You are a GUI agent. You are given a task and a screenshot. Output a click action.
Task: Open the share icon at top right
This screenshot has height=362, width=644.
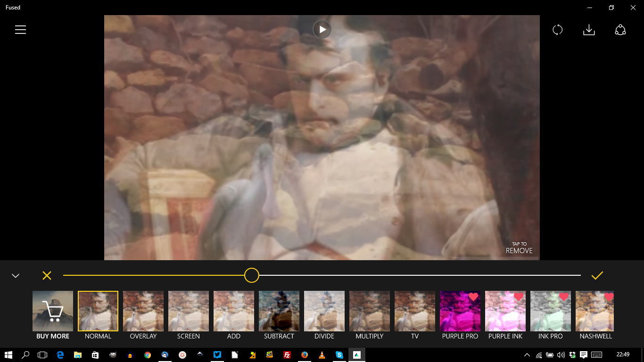pos(620,30)
